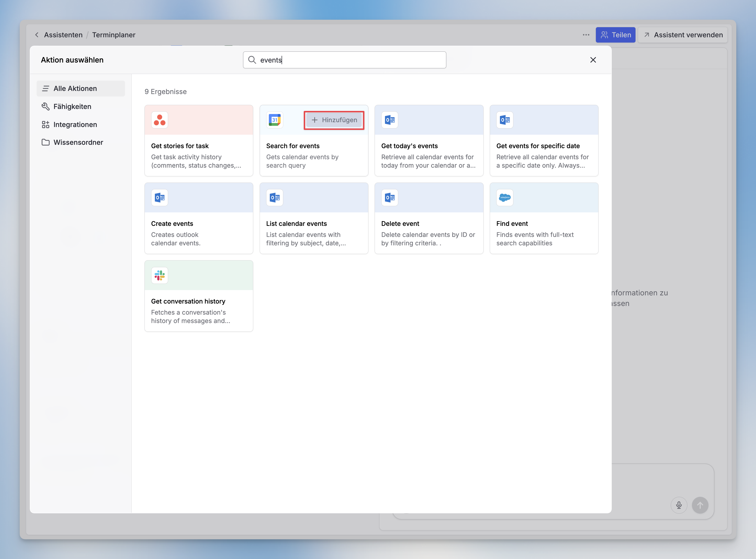Open the Fähigkeiten category

72,107
